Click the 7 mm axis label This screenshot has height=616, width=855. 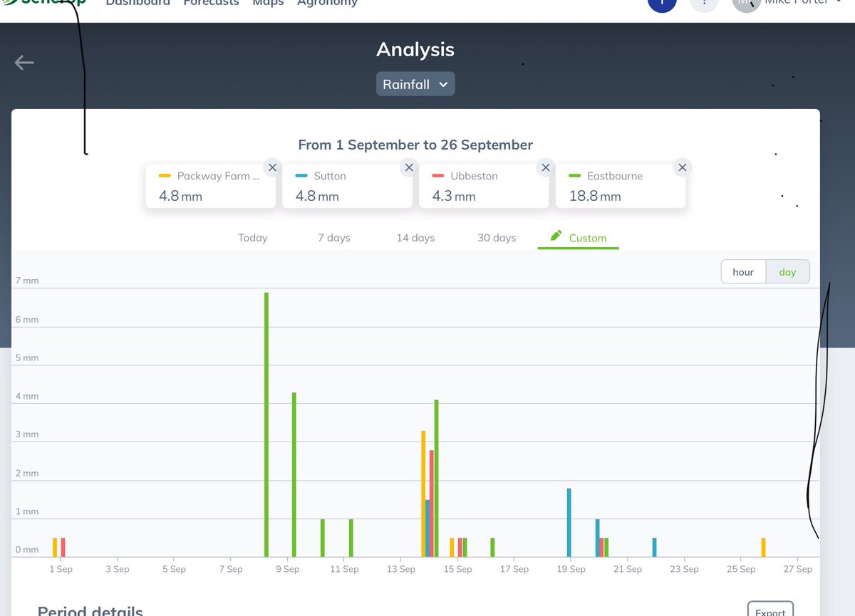click(27, 281)
